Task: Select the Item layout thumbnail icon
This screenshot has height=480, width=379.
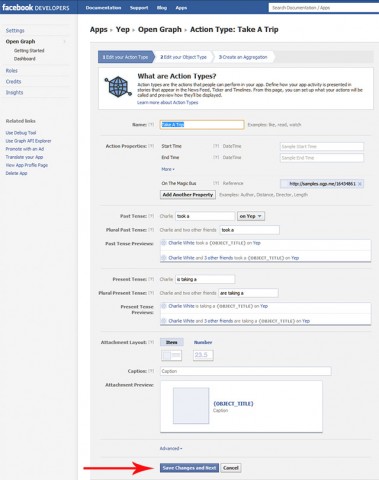Action: (172, 355)
